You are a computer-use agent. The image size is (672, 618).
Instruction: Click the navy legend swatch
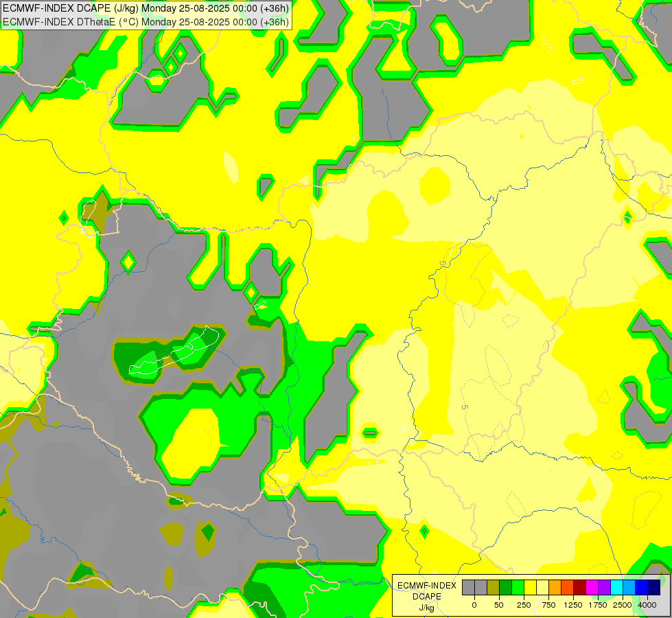653,588
